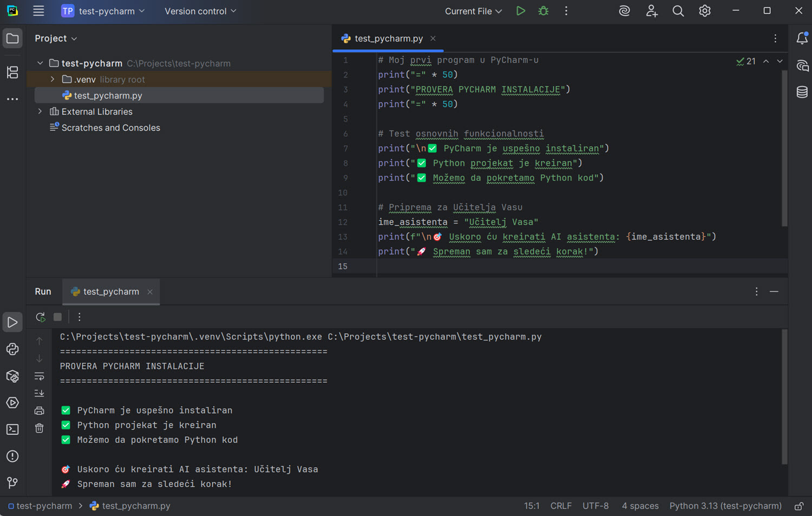Image resolution: width=812 pixels, height=516 pixels.
Task: Open the Database tool window
Action: click(x=802, y=92)
